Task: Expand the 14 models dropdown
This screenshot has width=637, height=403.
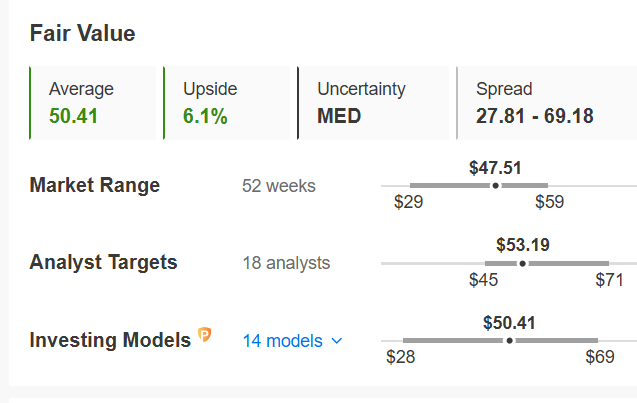Action: coord(292,341)
